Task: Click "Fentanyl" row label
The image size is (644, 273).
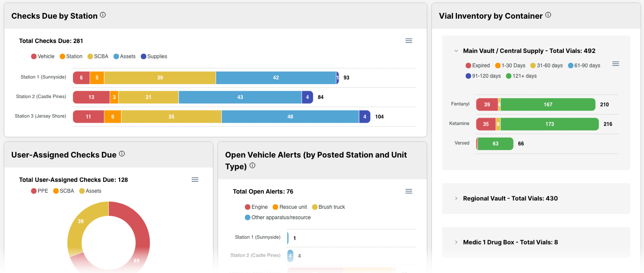Action: click(x=460, y=104)
